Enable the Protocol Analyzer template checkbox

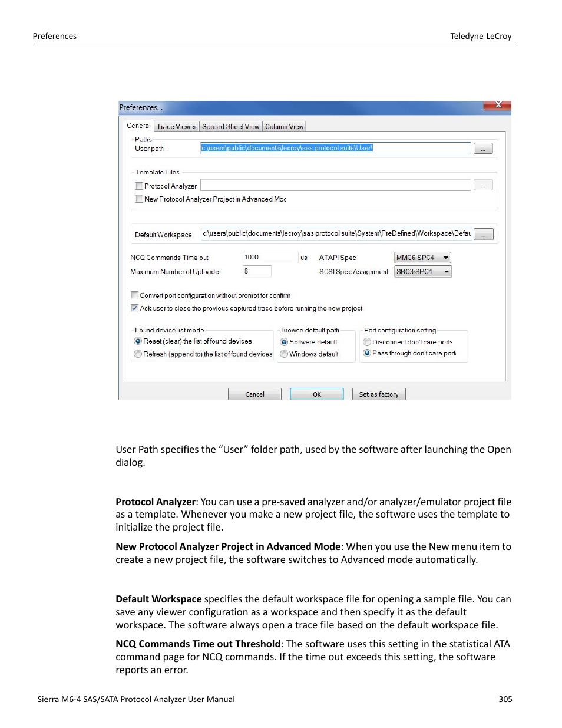(x=139, y=186)
